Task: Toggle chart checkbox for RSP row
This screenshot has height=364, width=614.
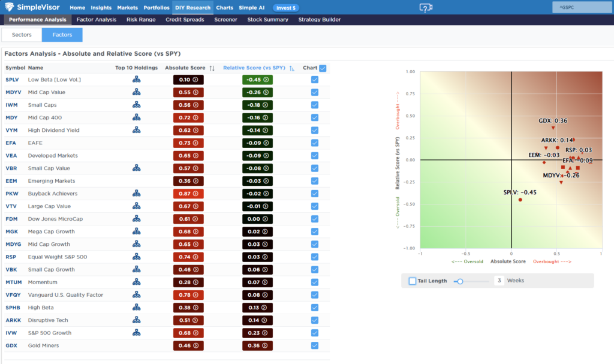Action: (x=315, y=257)
